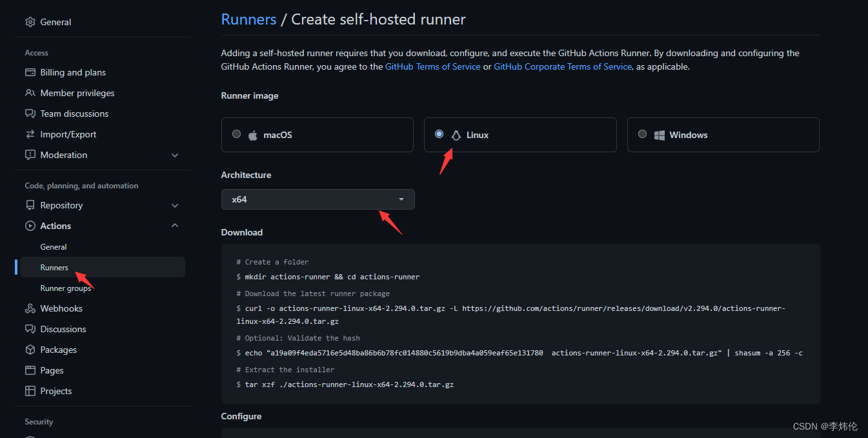Image resolution: width=868 pixels, height=438 pixels.
Task: Click '# Optional: Validate the hash' comment
Action: coord(298,338)
